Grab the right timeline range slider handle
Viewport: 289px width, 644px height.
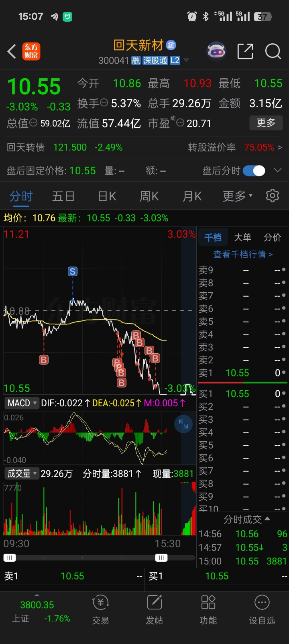[161, 558]
